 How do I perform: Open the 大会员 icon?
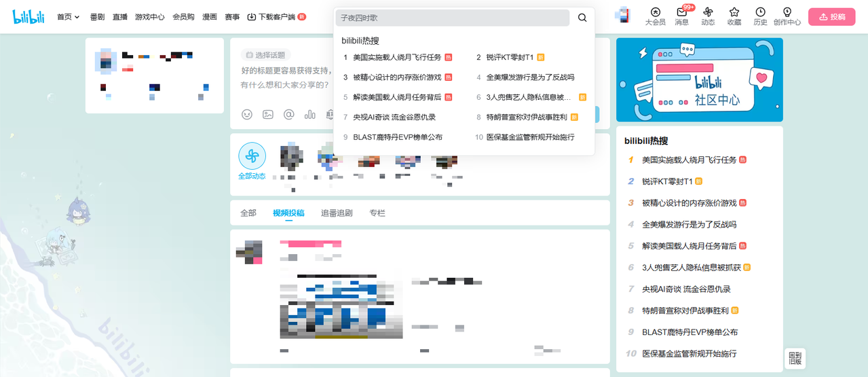(655, 16)
